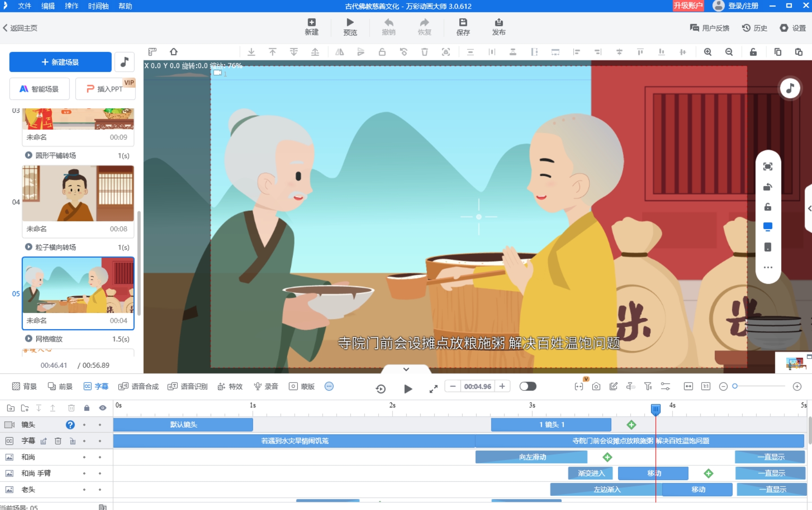Click the 插入PPT button
Image resolution: width=812 pixels, height=510 pixels.
pos(105,89)
